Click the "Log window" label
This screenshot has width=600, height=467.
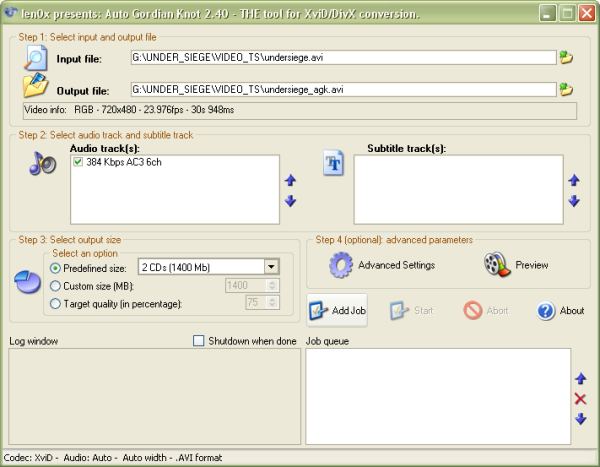[x=34, y=341]
